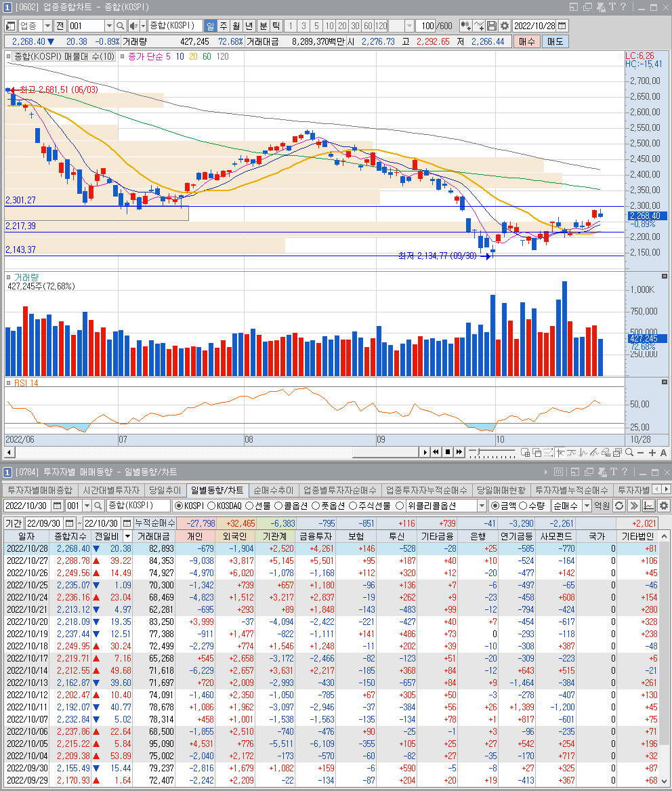Click the chart view icon in investor trend toolbar
The width and height of the screenshot is (672, 791).
649,506
